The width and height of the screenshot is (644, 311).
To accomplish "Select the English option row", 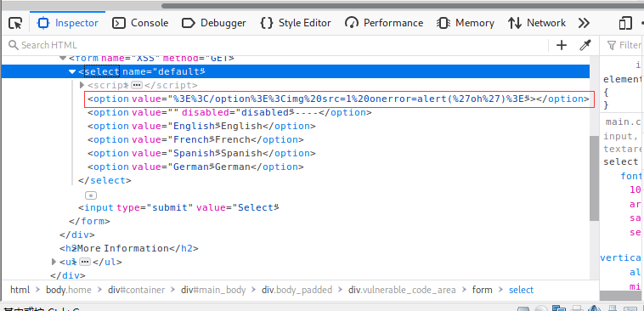I will click(x=201, y=126).
